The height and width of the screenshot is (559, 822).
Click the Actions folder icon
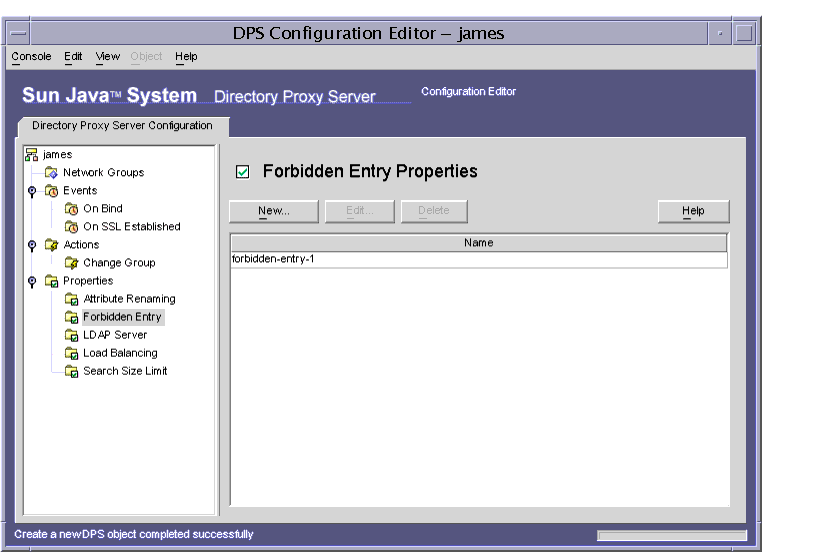point(51,245)
